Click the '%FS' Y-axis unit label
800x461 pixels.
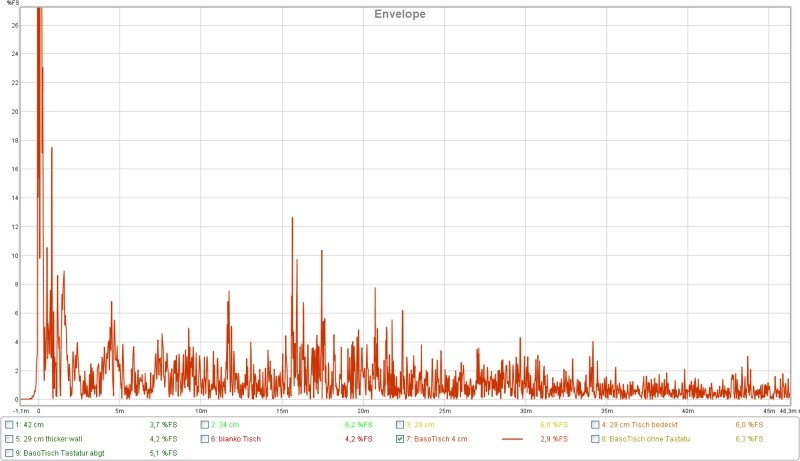click(12, 3)
